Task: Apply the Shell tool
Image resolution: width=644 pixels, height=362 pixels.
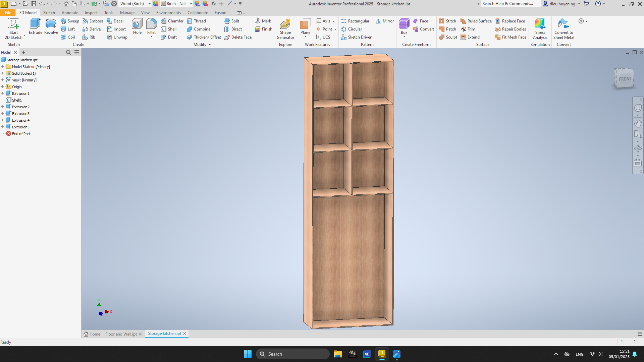Action: pos(169,29)
